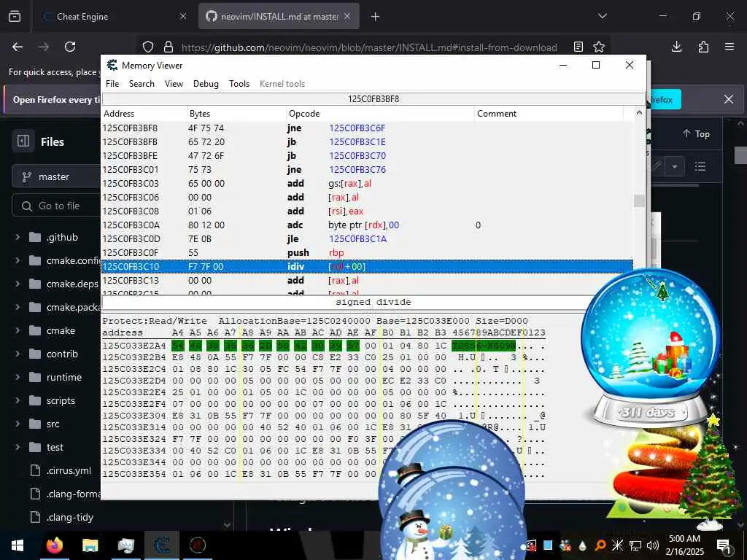Expand the contrib folder
This screenshot has width=747, height=560.
[x=18, y=354]
